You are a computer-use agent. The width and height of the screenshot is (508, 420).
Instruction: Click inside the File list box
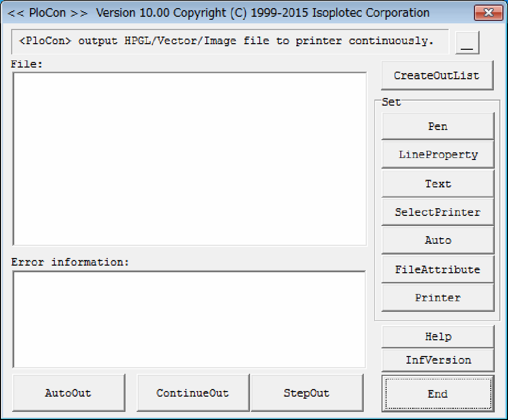pos(190,159)
